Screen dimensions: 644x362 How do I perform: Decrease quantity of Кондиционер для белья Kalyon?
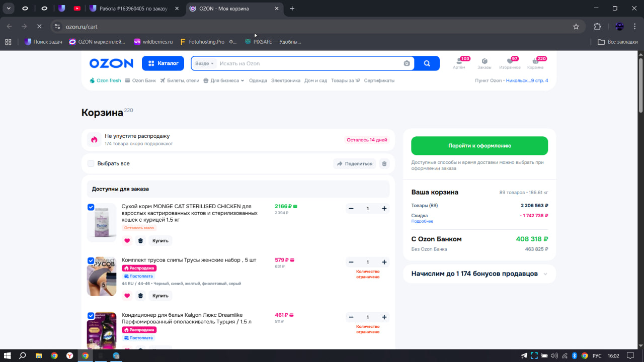351,317
